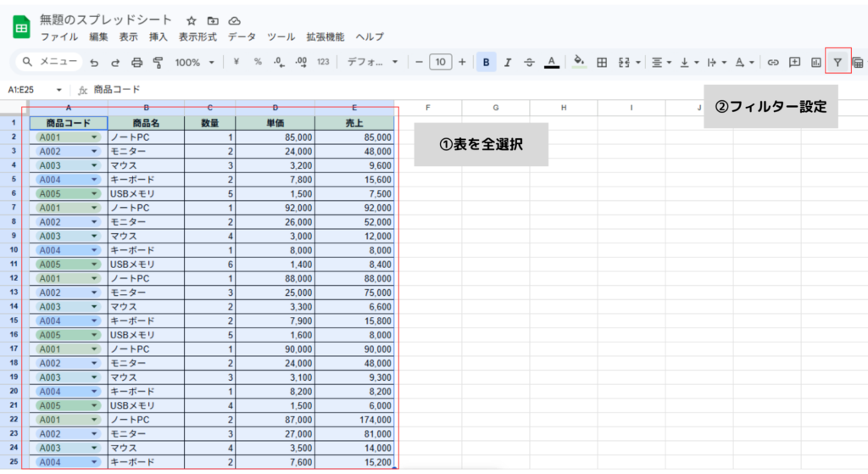
Task: Open the borders grid icon
Action: click(x=602, y=62)
